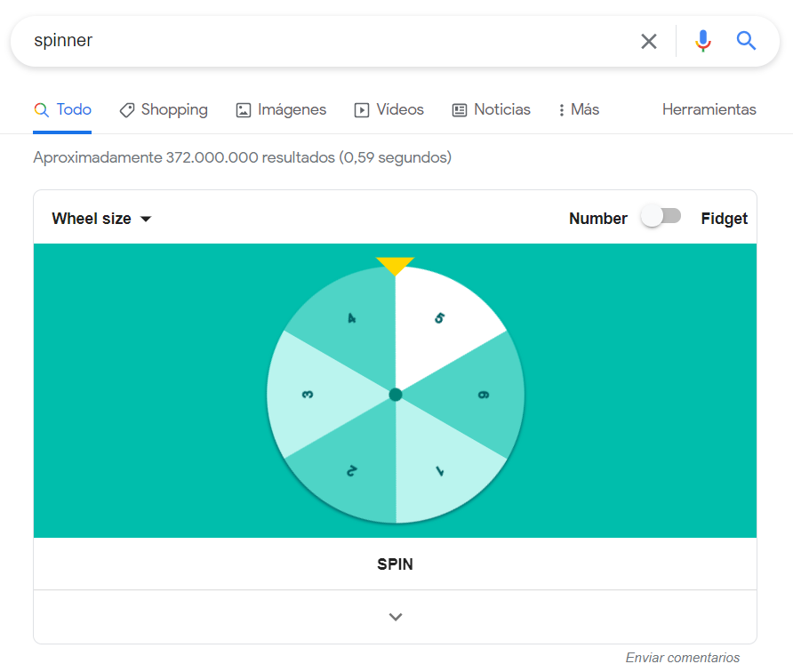Image resolution: width=793 pixels, height=672 pixels.
Task: Click the yellow pointer triangle above wheel
Action: (x=395, y=266)
